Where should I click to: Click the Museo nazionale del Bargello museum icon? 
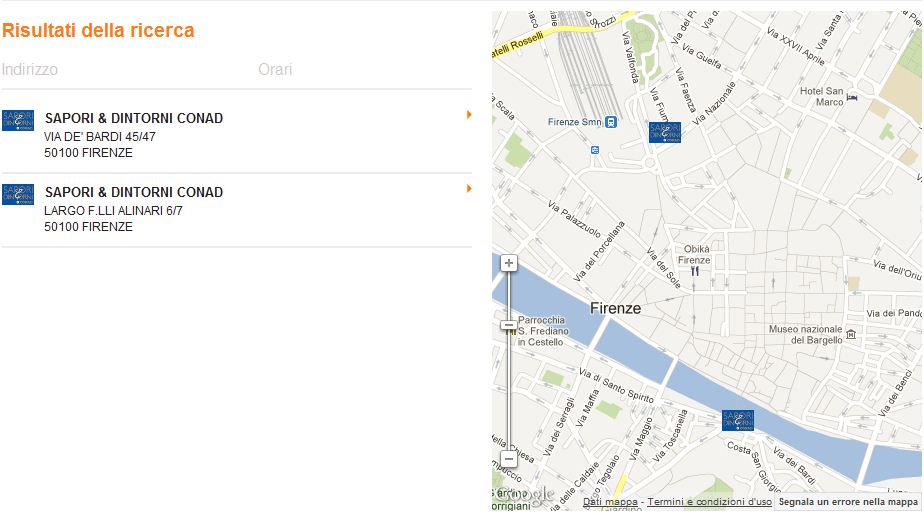click(x=851, y=334)
